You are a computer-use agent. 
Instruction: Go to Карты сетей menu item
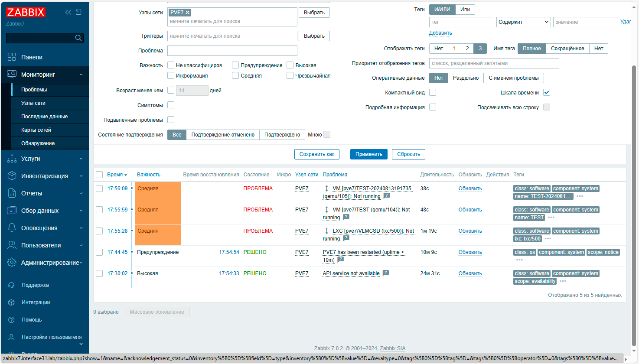pyautogui.click(x=36, y=130)
